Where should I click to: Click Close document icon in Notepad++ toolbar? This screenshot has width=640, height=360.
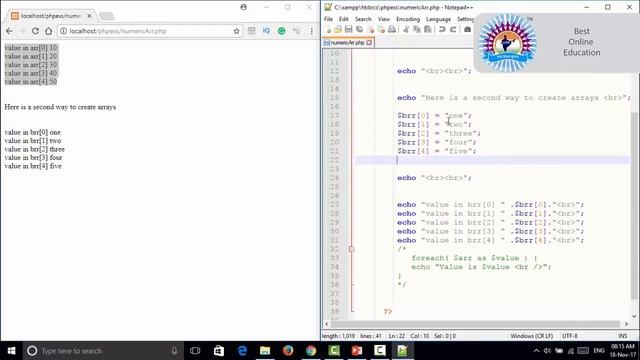[371, 30]
